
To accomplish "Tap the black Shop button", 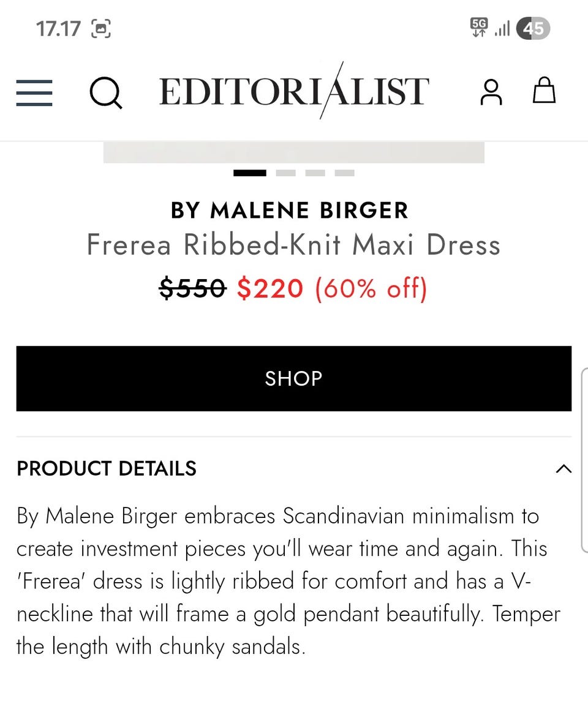I will click(294, 378).
